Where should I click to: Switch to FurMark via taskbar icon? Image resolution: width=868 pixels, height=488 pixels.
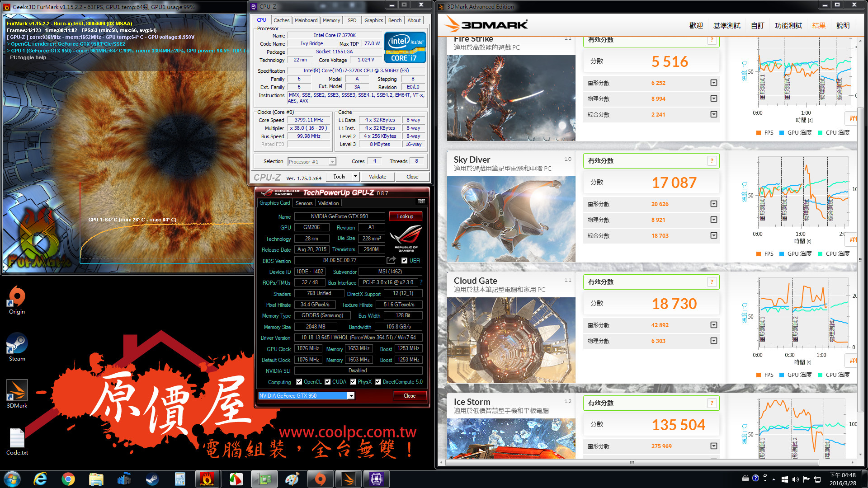click(208, 479)
